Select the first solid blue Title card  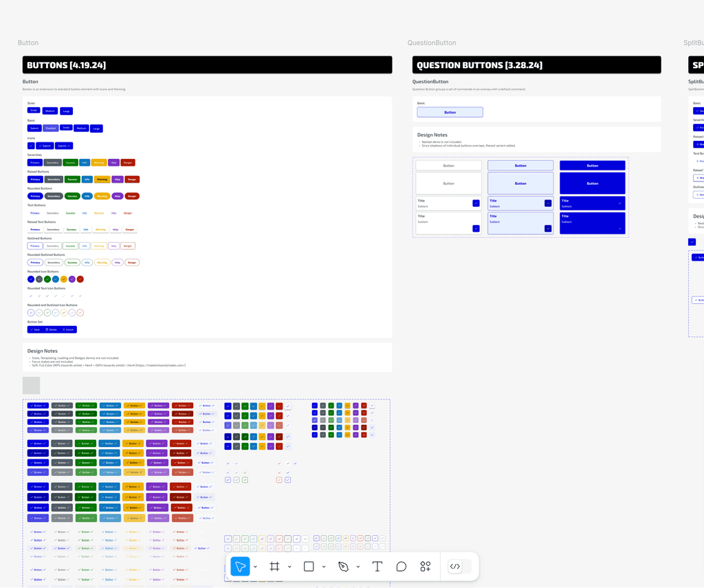pos(592,204)
